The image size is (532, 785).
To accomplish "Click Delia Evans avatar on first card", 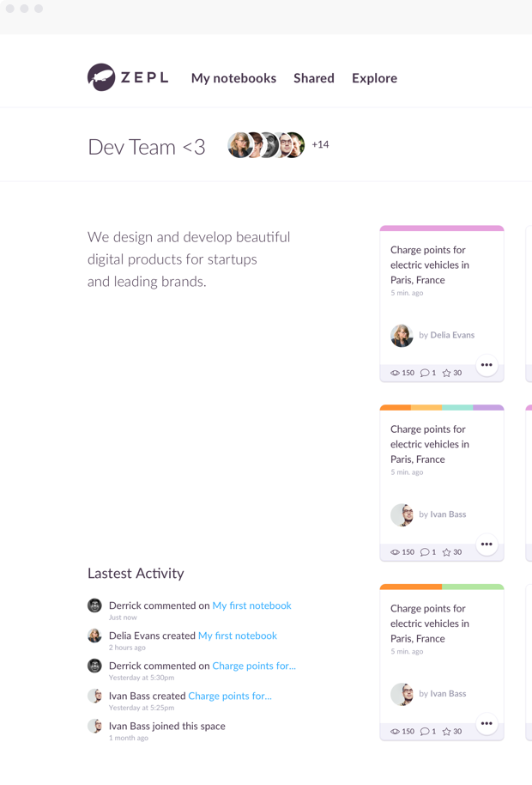I will 402,335.
